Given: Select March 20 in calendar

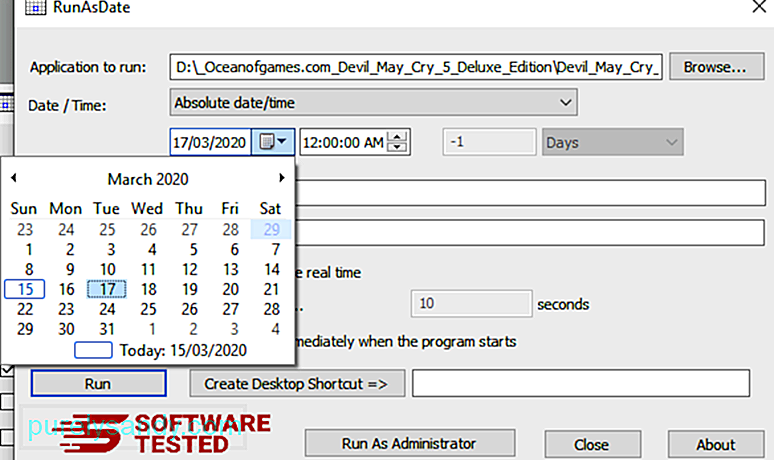Looking at the screenshot, I should coord(230,289).
